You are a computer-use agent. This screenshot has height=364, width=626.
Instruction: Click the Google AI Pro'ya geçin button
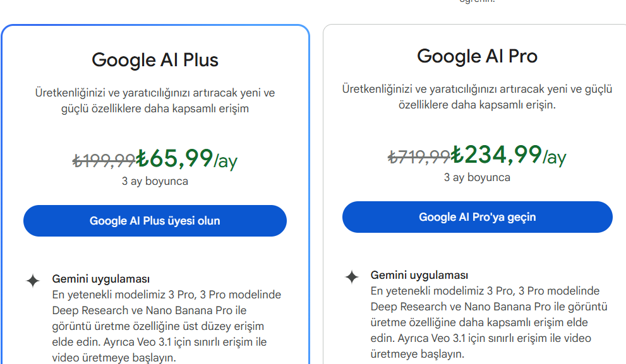[x=477, y=217]
